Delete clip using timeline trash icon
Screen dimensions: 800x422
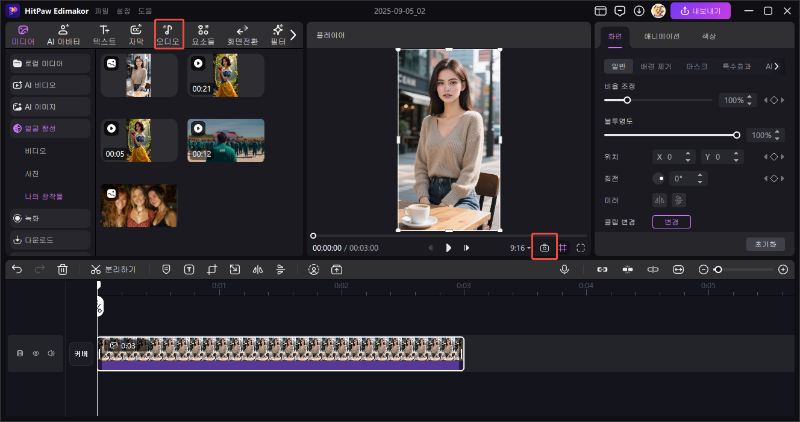coord(63,269)
